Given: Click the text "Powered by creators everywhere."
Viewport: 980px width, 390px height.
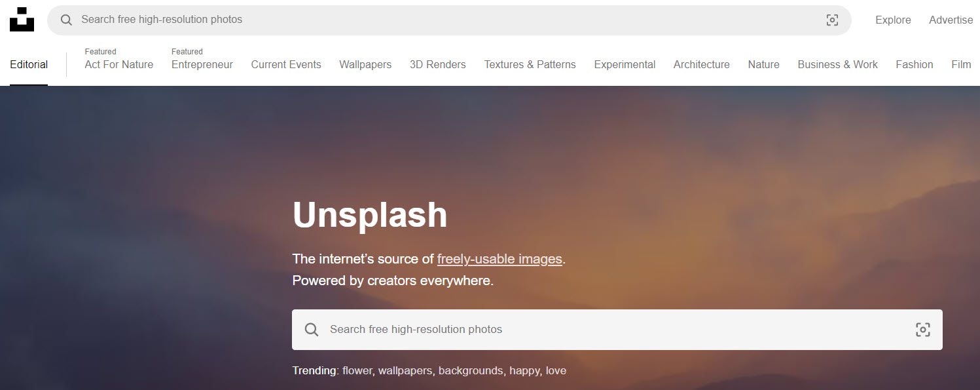Looking at the screenshot, I should [x=393, y=281].
